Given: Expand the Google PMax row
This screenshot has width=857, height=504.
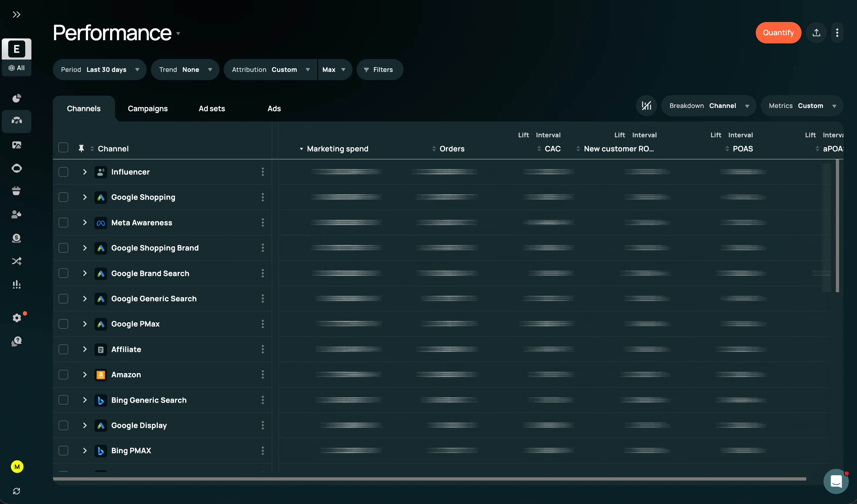Looking at the screenshot, I should (x=85, y=324).
